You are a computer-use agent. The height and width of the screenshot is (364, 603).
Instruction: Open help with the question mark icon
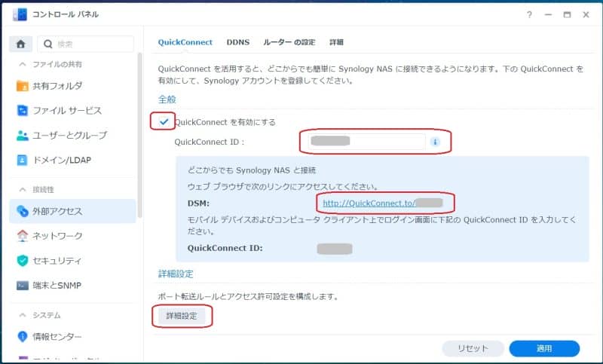tap(530, 14)
